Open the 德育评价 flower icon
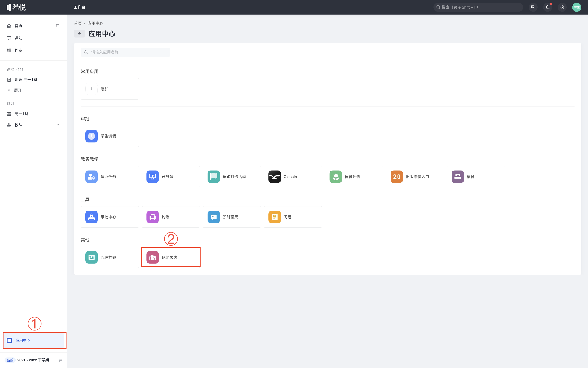The image size is (588, 368). [x=335, y=176]
